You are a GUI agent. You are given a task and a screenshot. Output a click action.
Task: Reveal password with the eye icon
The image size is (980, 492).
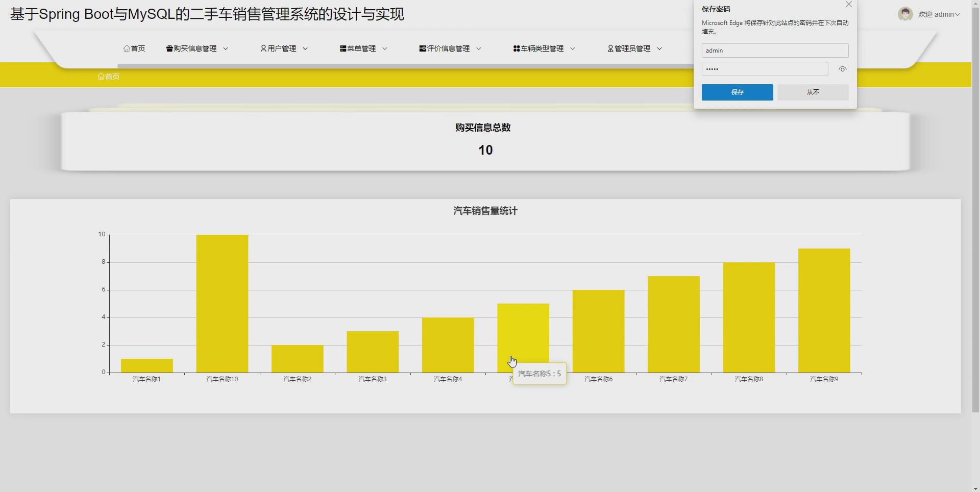[x=843, y=69]
